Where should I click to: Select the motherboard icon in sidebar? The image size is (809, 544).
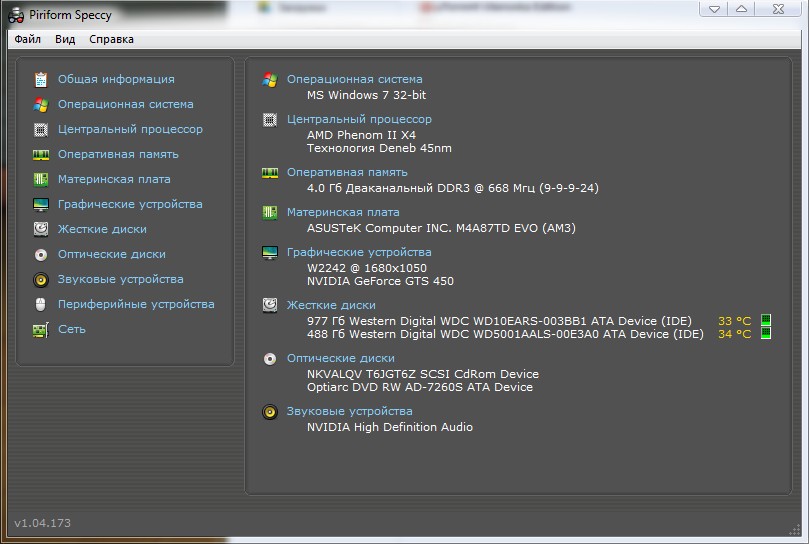coord(40,179)
